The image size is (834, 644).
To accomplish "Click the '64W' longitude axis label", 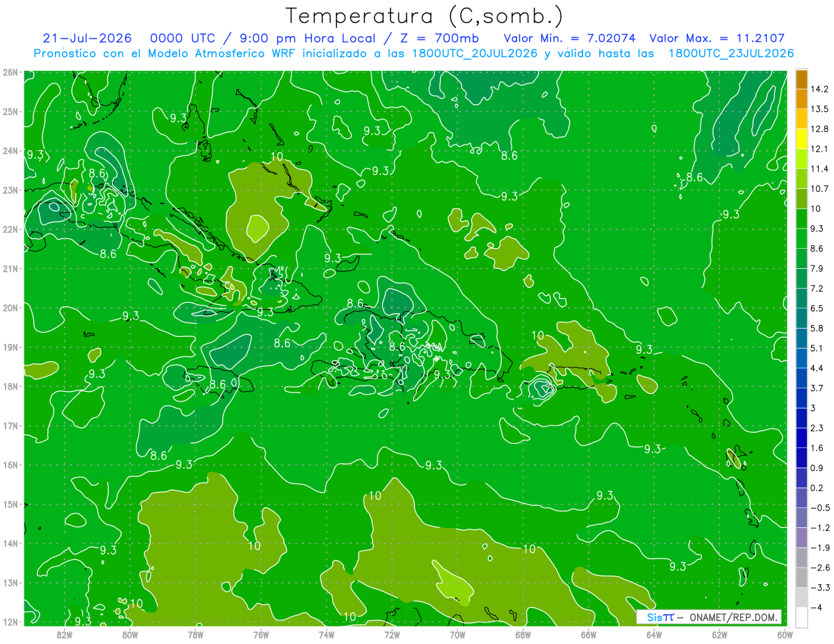I will tap(654, 634).
